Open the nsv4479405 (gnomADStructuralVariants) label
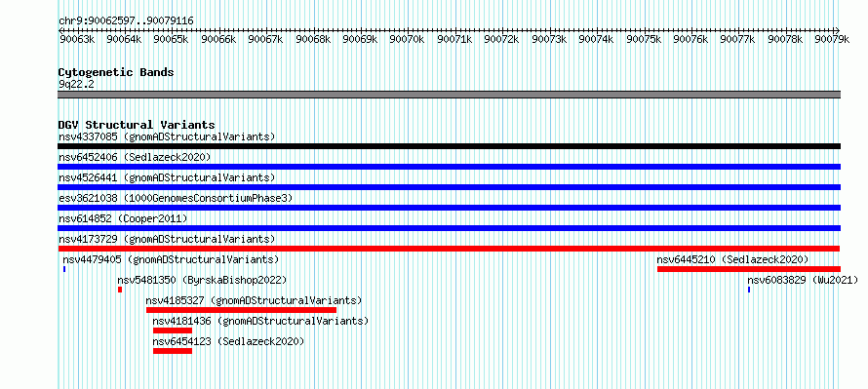The width and height of the screenshot is (868, 389). (171, 259)
